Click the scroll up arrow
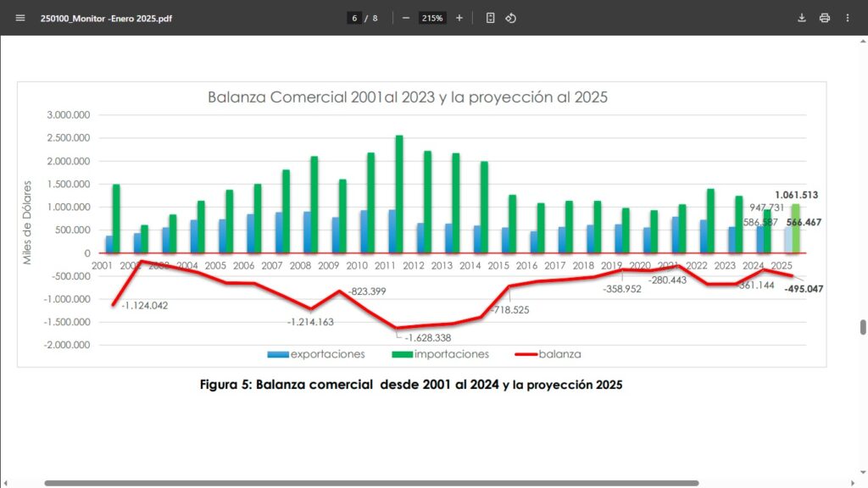This screenshot has height=488, width=868. click(862, 41)
